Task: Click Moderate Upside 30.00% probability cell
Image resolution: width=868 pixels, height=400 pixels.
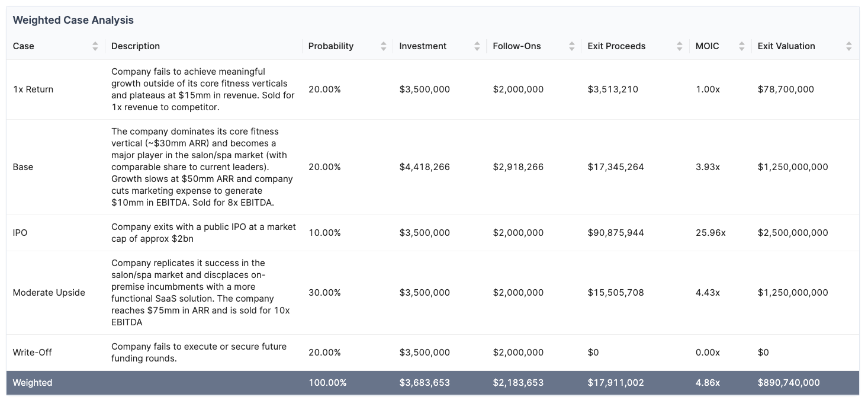Action: click(x=324, y=293)
